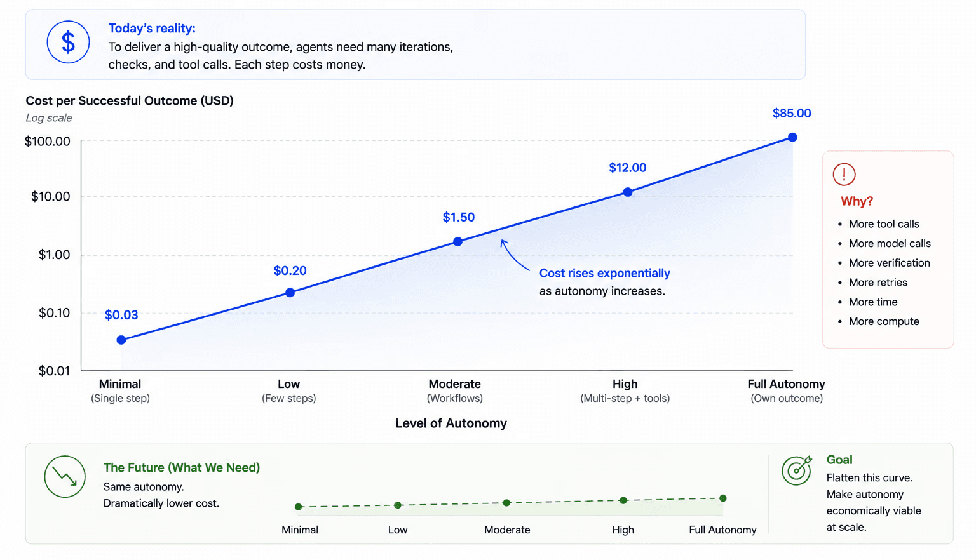Click the "at scale." line

[846, 528]
